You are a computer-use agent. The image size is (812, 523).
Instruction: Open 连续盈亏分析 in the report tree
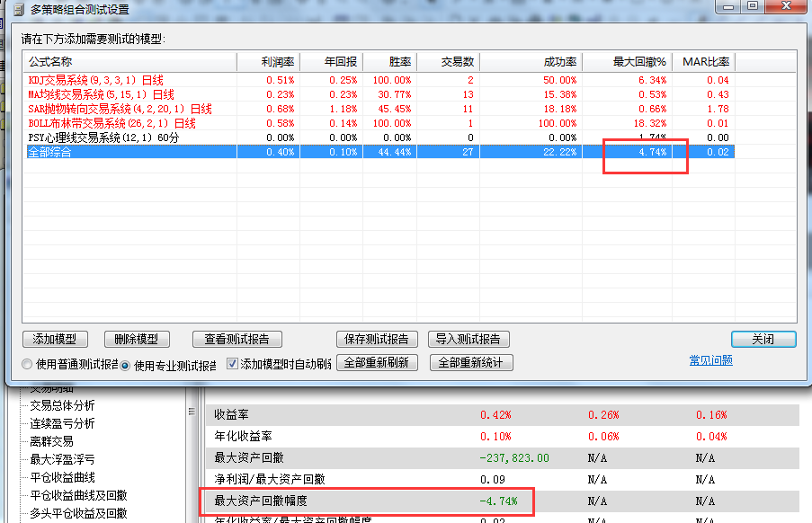[x=62, y=423]
